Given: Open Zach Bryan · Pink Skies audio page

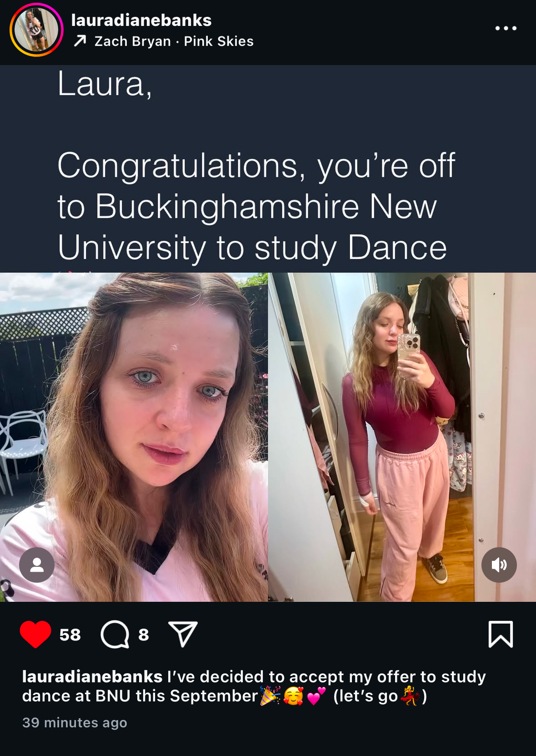Looking at the screenshot, I should (174, 41).
